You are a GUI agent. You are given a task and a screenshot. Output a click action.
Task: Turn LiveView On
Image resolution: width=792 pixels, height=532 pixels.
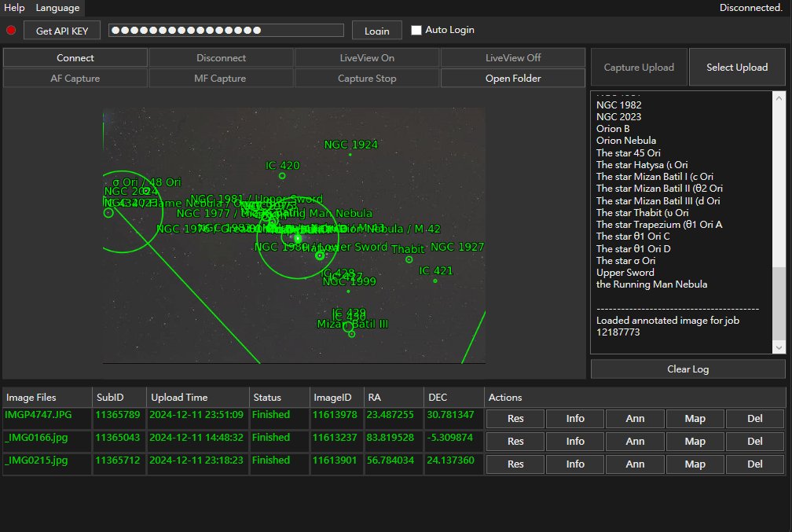click(367, 57)
